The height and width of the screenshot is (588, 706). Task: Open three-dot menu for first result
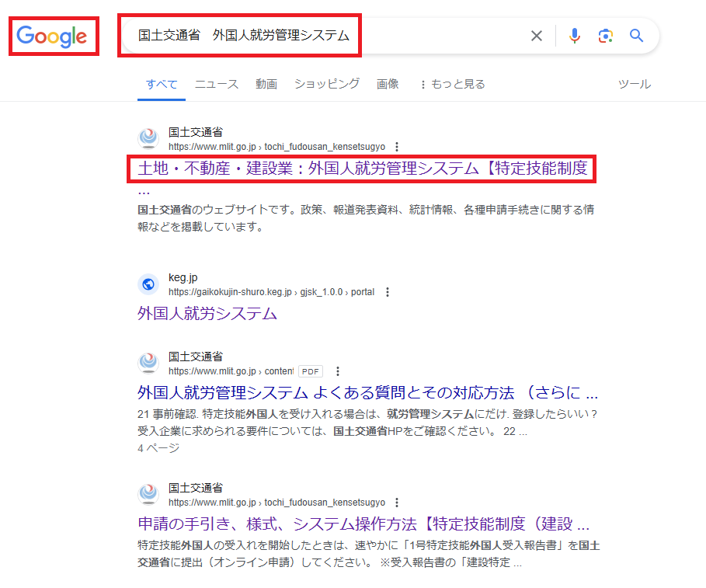[x=397, y=147]
